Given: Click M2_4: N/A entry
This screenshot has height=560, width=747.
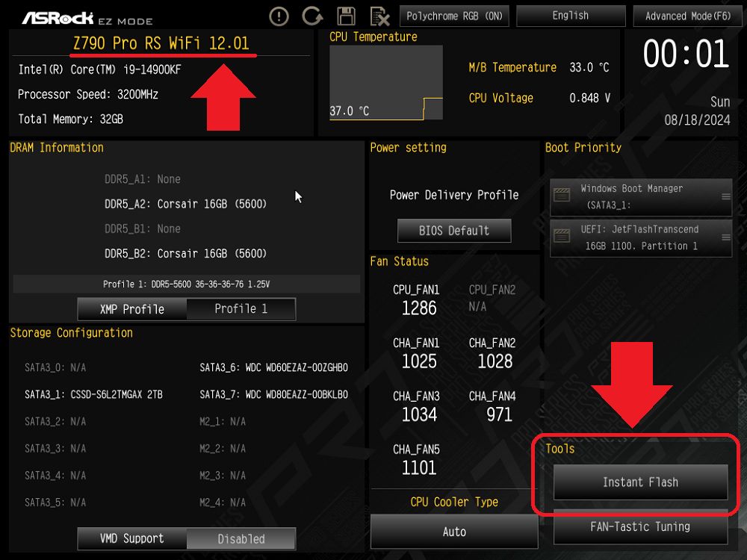Looking at the screenshot, I should 223,503.
